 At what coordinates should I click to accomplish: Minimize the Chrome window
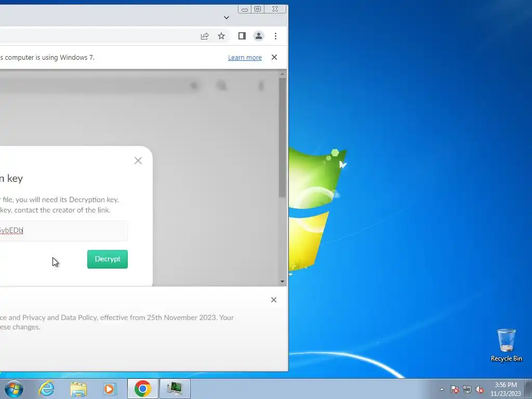coord(245,9)
